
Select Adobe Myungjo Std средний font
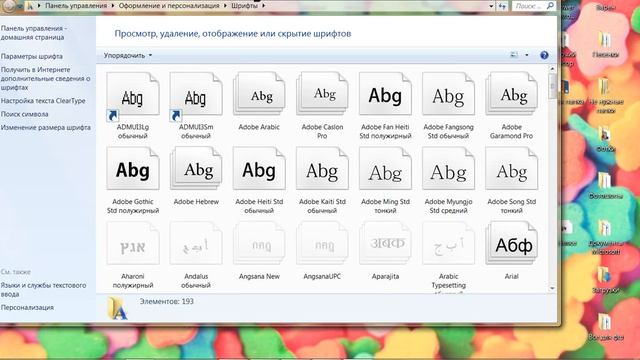449,169
